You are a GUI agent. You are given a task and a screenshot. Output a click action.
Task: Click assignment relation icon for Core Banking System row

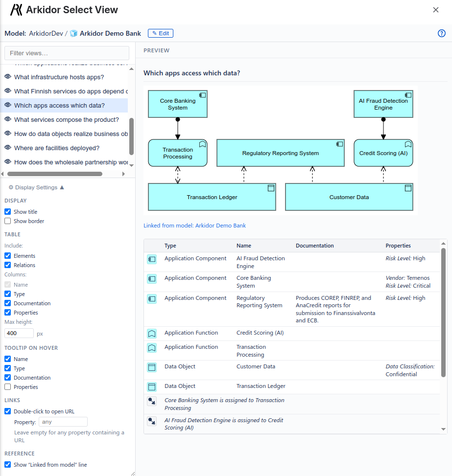(x=152, y=401)
